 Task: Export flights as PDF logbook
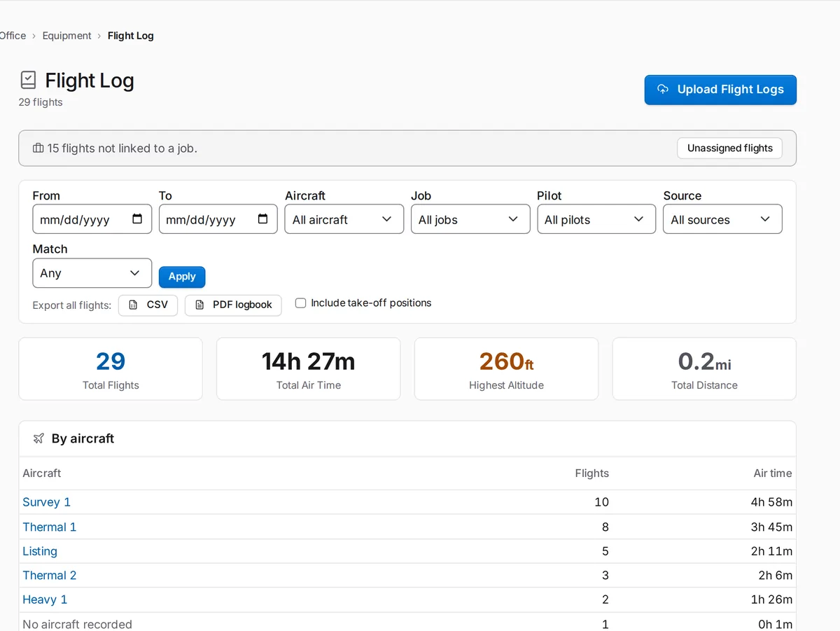pos(233,305)
